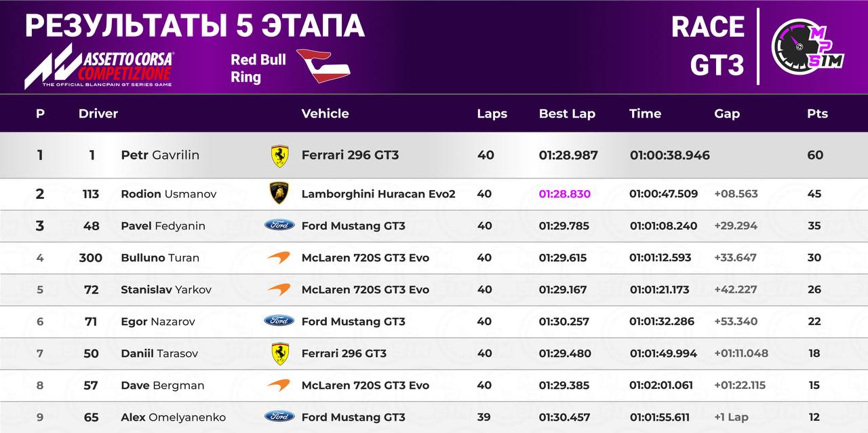Click the McLaren logo in Dave Bergman's row
Screen dimensions: 868x433
point(279,385)
